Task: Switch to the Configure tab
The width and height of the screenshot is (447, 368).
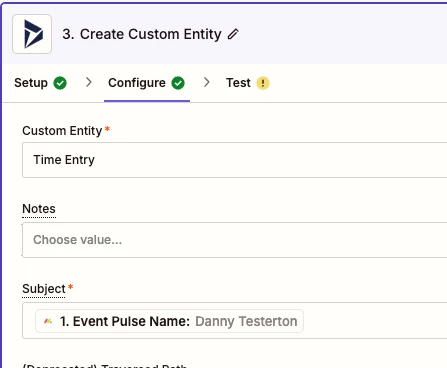Action: 147,83
